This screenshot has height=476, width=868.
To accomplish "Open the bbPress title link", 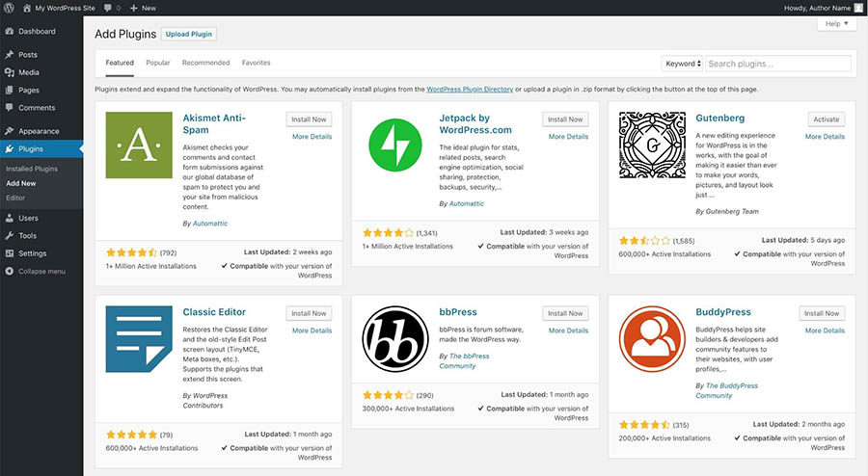I will tap(458, 312).
